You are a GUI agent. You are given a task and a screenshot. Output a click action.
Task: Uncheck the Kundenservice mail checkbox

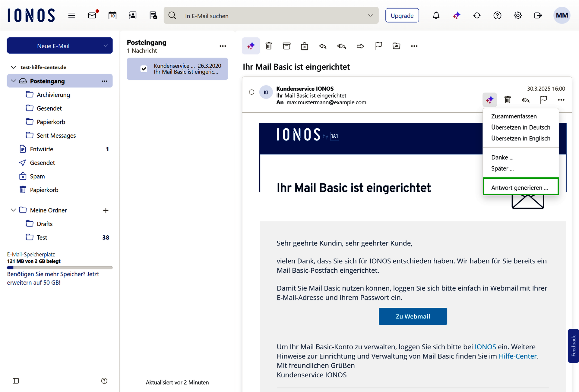(144, 69)
